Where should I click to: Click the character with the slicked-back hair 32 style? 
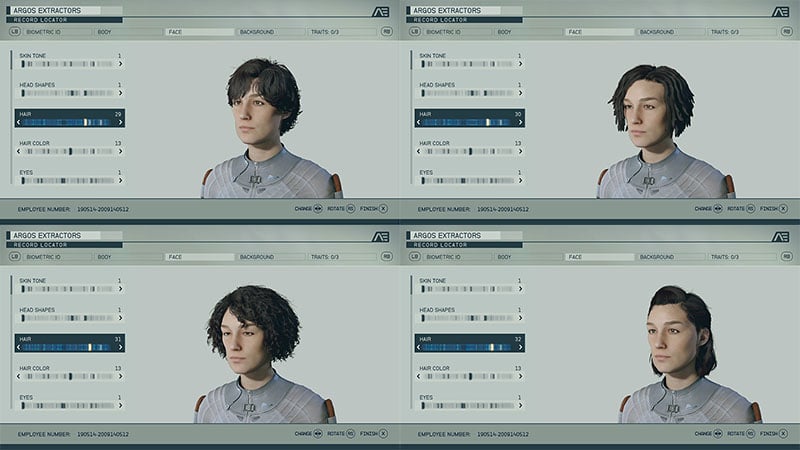tap(690, 355)
